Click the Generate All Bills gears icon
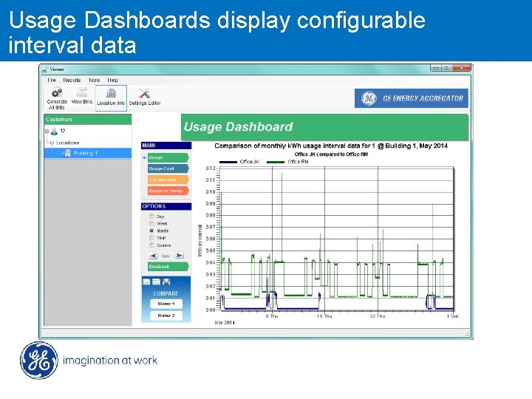The image size is (532, 399). click(57, 92)
